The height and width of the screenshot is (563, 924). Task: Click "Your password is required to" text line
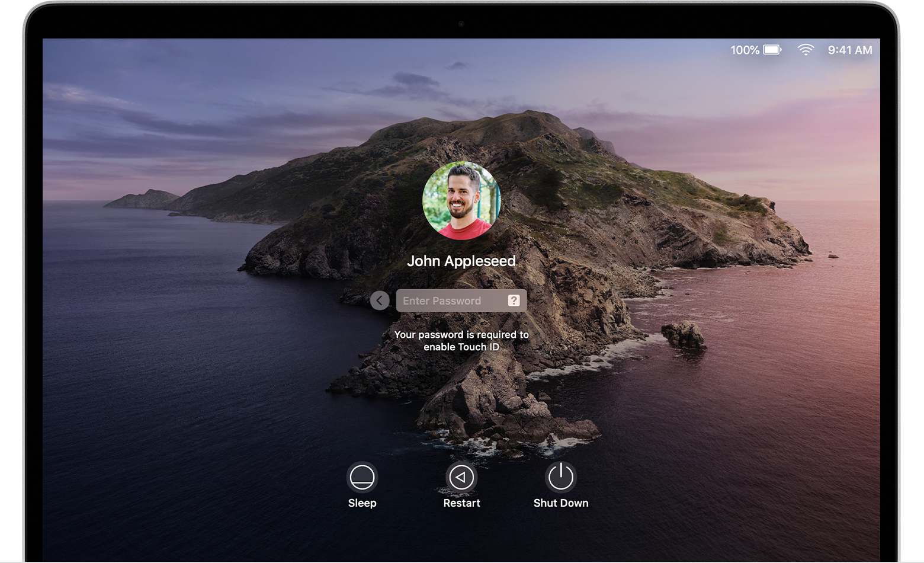pyautogui.click(x=461, y=335)
